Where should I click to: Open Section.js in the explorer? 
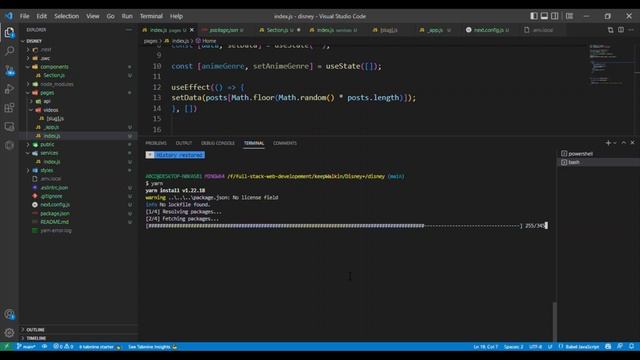(x=54, y=76)
